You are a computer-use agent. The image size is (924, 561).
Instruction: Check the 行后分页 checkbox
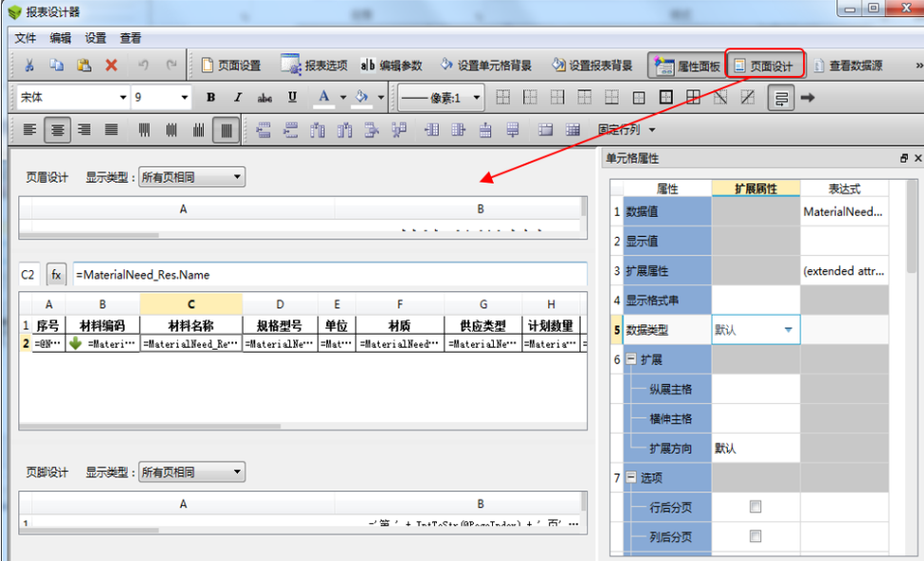coord(755,507)
